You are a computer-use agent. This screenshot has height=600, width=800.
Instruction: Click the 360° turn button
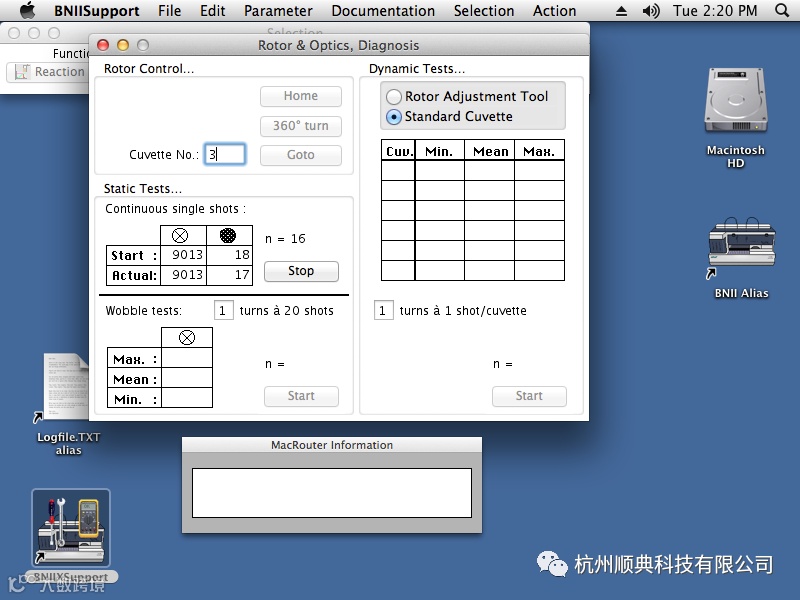click(301, 126)
